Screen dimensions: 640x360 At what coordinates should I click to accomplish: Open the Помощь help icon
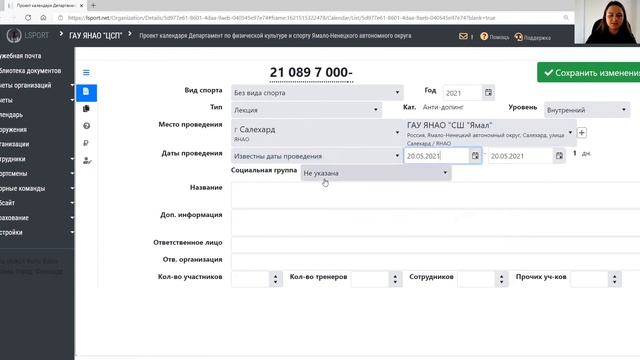coord(484,36)
